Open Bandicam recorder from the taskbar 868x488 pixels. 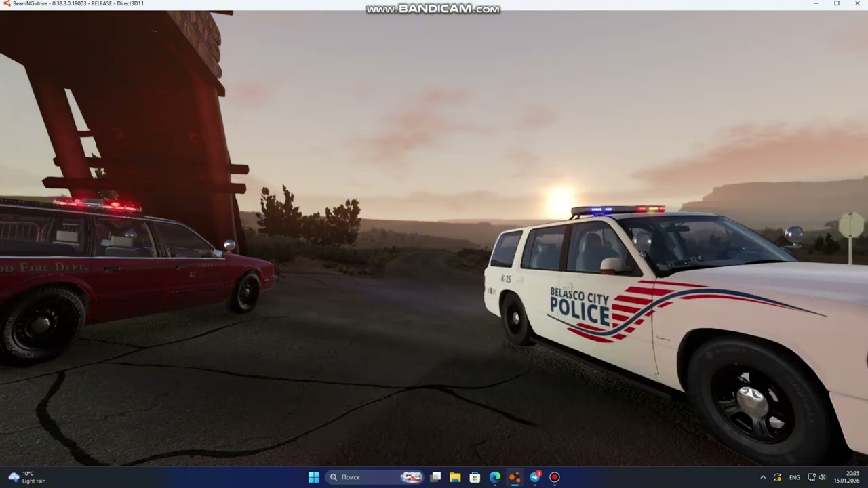click(555, 477)
